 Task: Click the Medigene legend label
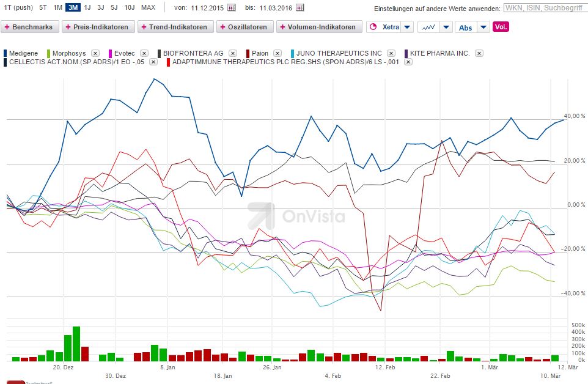[x=23, y=53]
